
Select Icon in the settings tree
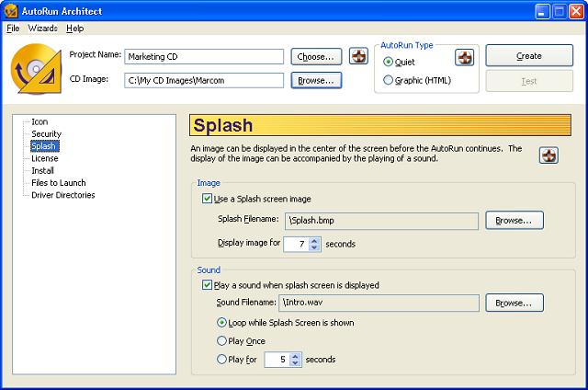(x=40, y=121)
